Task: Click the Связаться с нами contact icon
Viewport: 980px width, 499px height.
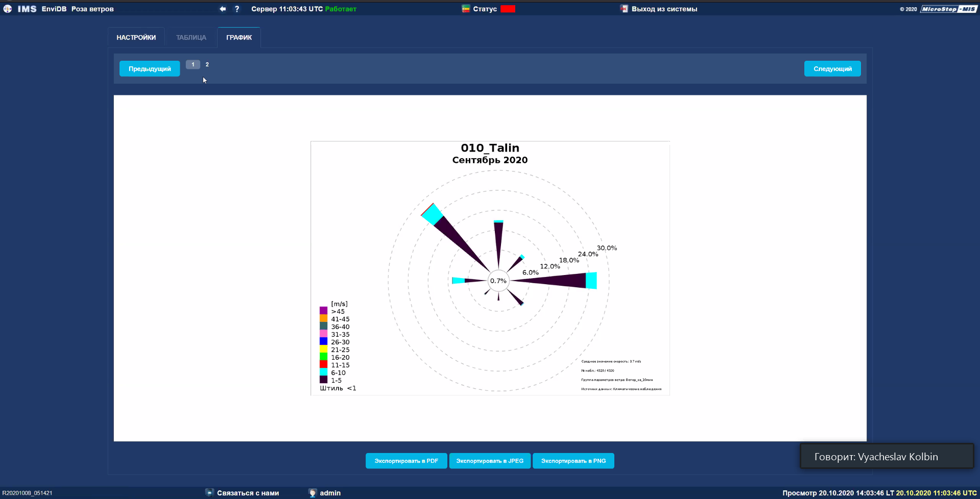Action: tap(209, 493)
